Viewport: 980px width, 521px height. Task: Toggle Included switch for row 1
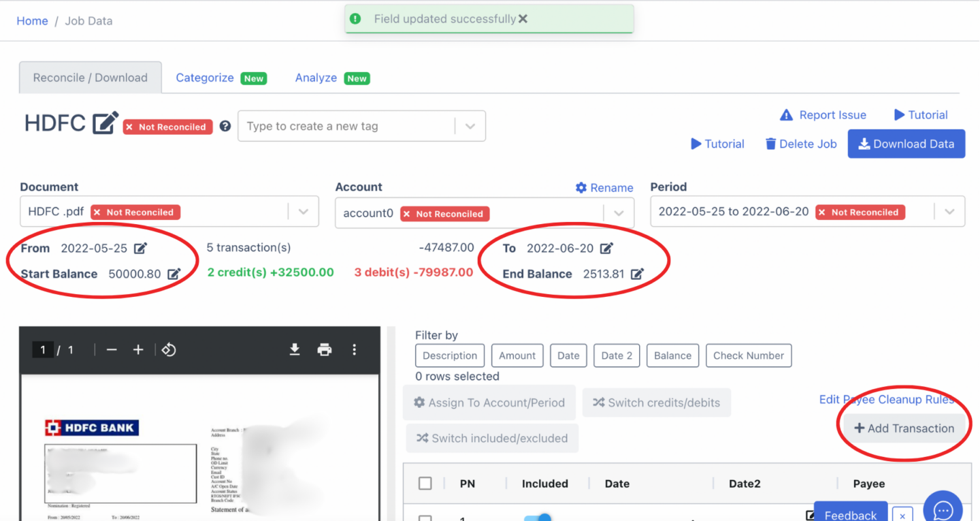[538, 517]
